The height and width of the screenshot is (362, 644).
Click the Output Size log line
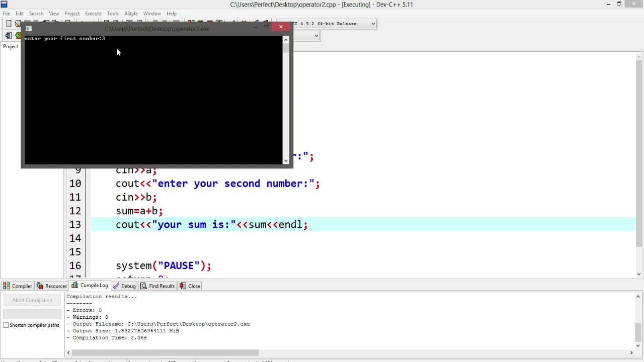(123, 331)
